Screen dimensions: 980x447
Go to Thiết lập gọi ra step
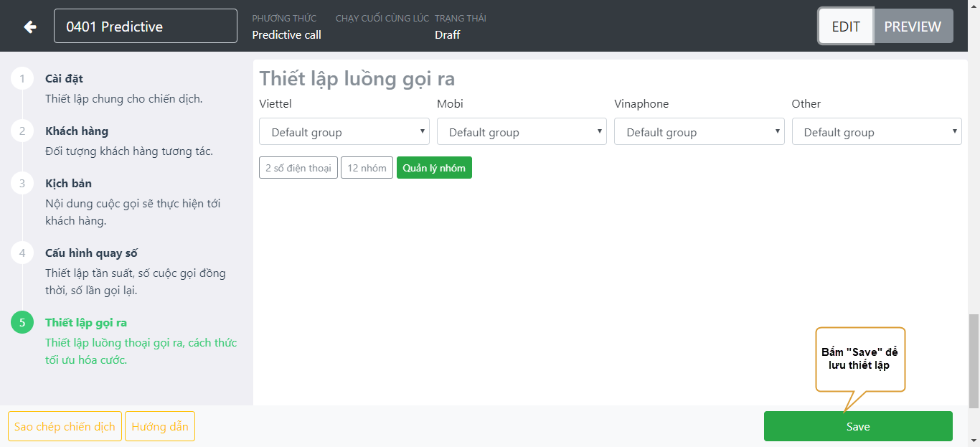[86, 323]
